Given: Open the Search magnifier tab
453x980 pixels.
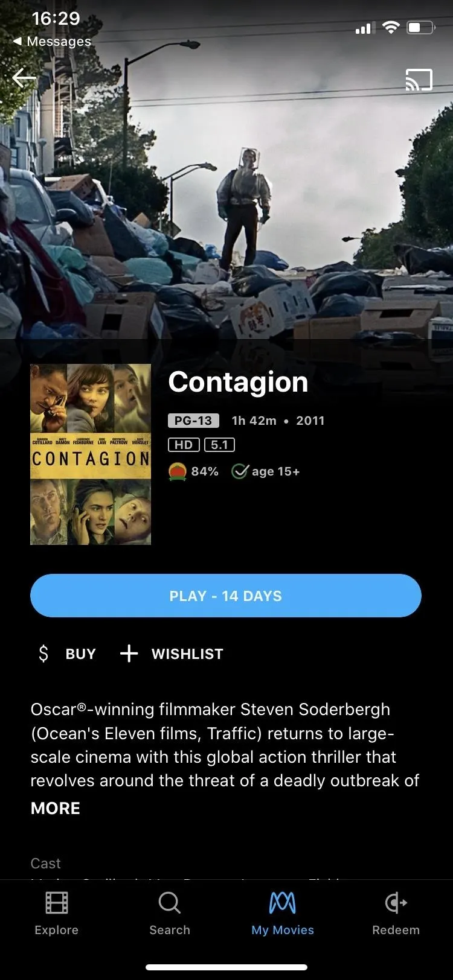Looking at the screenshot, I should (x=170, y=903).
